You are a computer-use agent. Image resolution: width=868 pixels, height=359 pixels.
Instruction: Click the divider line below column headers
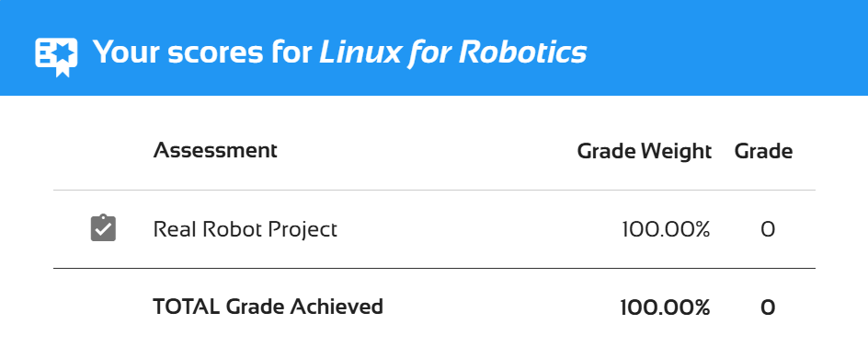pyautogui.click(x=434, y=190)
